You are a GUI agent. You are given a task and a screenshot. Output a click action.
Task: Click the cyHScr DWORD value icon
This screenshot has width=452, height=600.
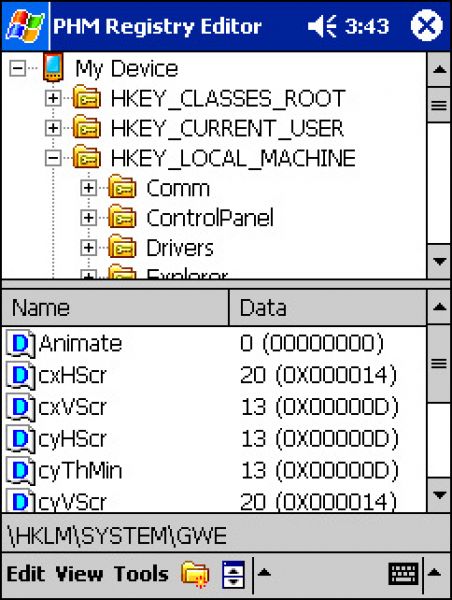pyautogui.click(x=21, y=439)
